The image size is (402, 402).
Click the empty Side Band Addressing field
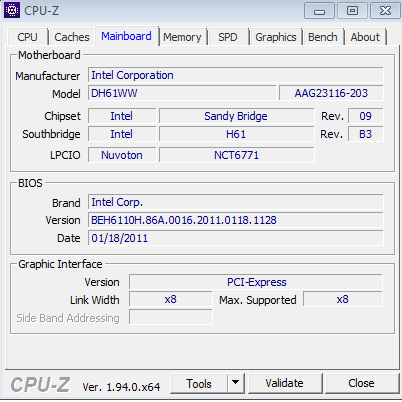[171, 317]
